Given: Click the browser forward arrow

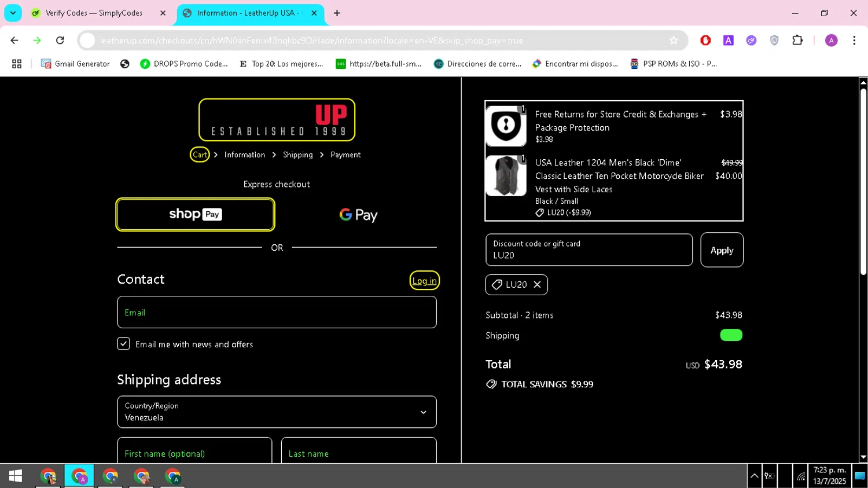Looking at the screenshot, I should point(37,41).
